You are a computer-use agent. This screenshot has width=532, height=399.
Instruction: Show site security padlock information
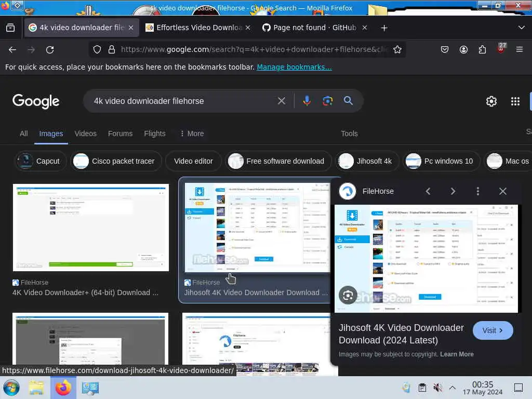point(111,49)
